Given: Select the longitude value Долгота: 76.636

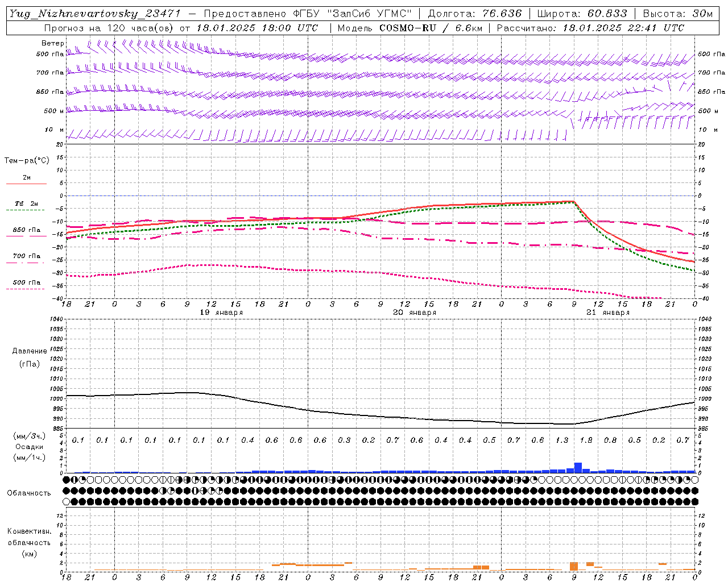Looking at the screenshot, I should coord(474,14).
